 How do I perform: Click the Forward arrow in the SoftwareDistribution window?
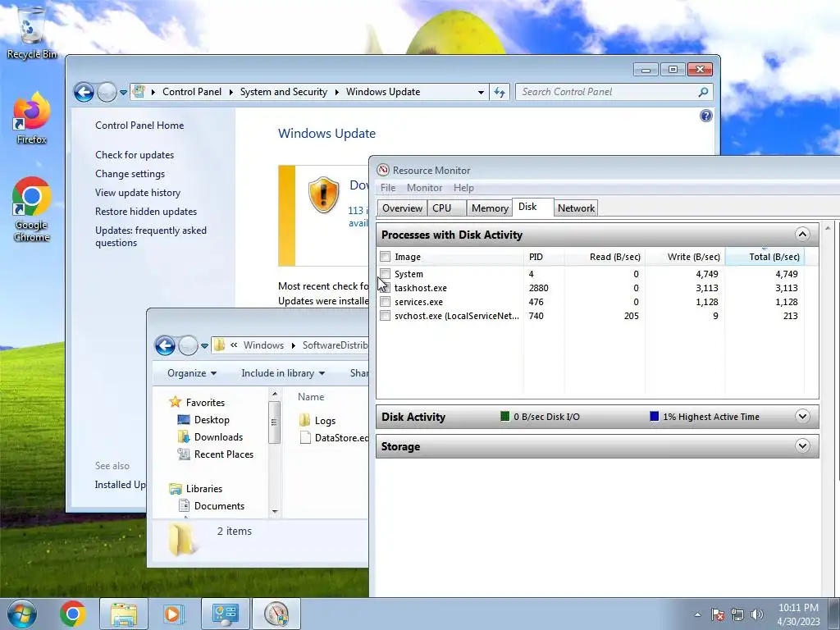coord(188,345)
